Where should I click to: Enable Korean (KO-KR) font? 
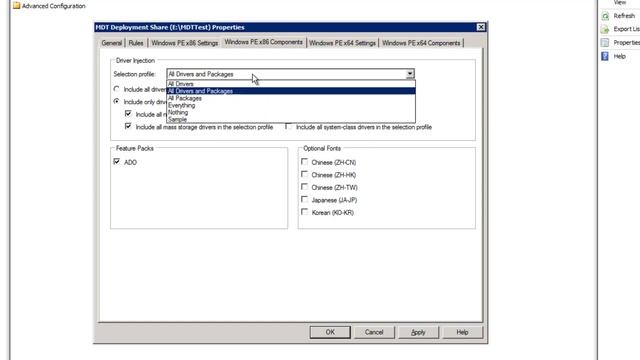[x=304, y=212]
